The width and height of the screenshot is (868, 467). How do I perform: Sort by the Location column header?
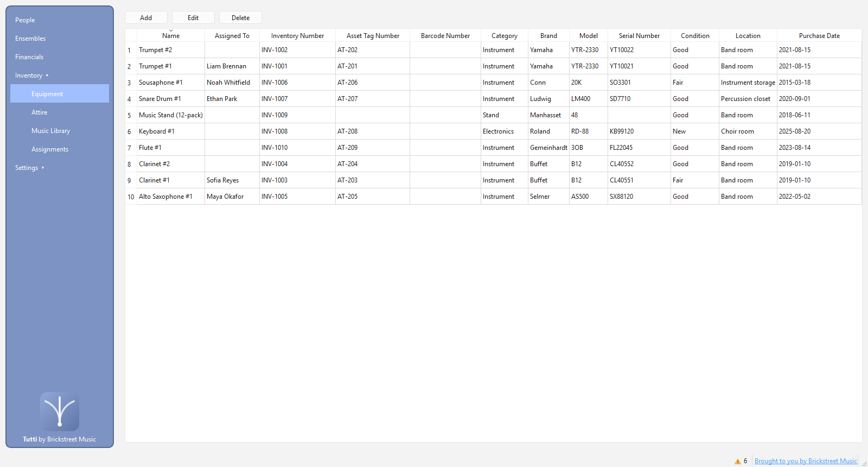pyautogui.click(x=748, y=36)
